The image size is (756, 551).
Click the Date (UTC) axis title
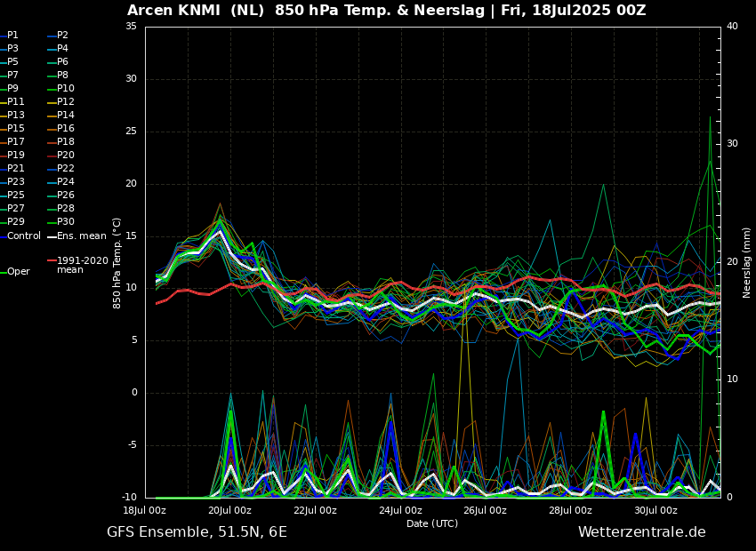click(x=432, y=524)
